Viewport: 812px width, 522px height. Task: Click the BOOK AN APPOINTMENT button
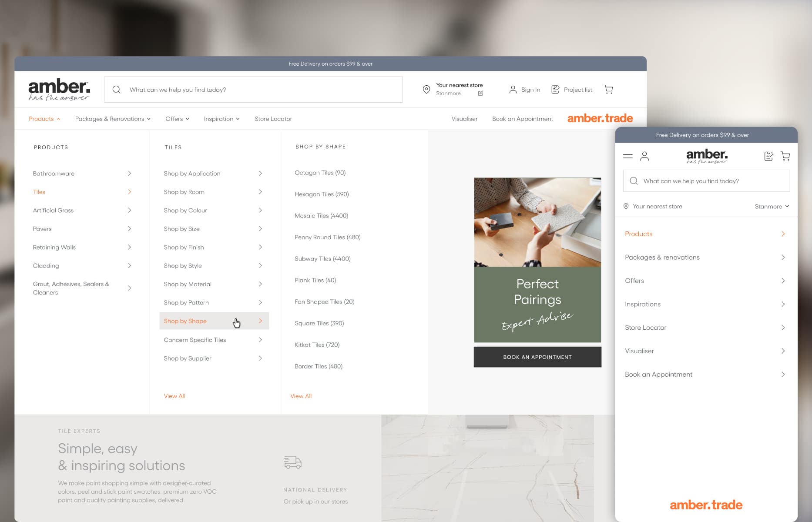pos(537,357)
